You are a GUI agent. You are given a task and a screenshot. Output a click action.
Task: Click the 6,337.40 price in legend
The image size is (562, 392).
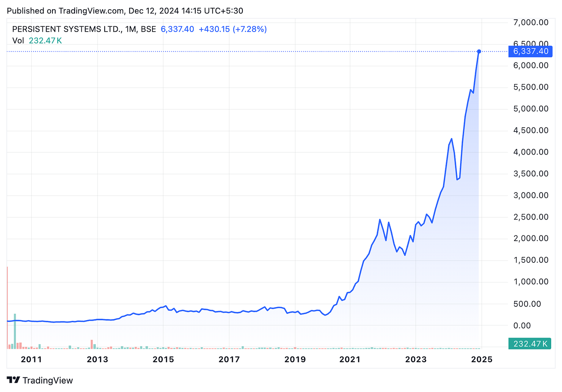[x=178, y=29]
